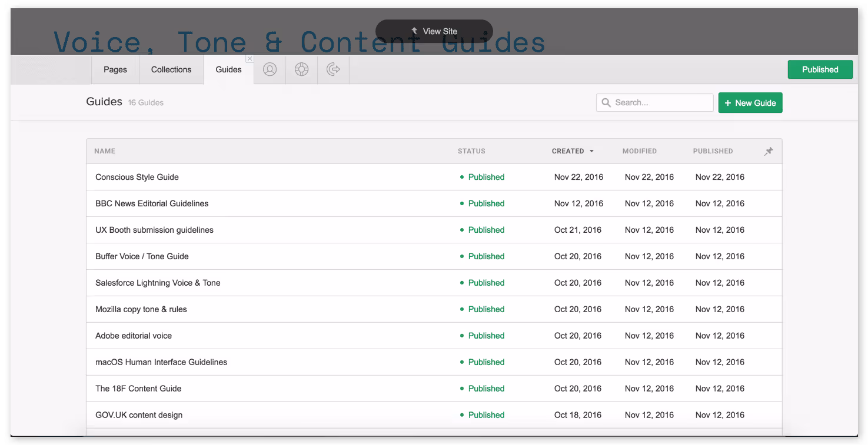The image size is (868, 445).
Task: Click Published status of Adobe editorial voice
Action: (483, 336)
